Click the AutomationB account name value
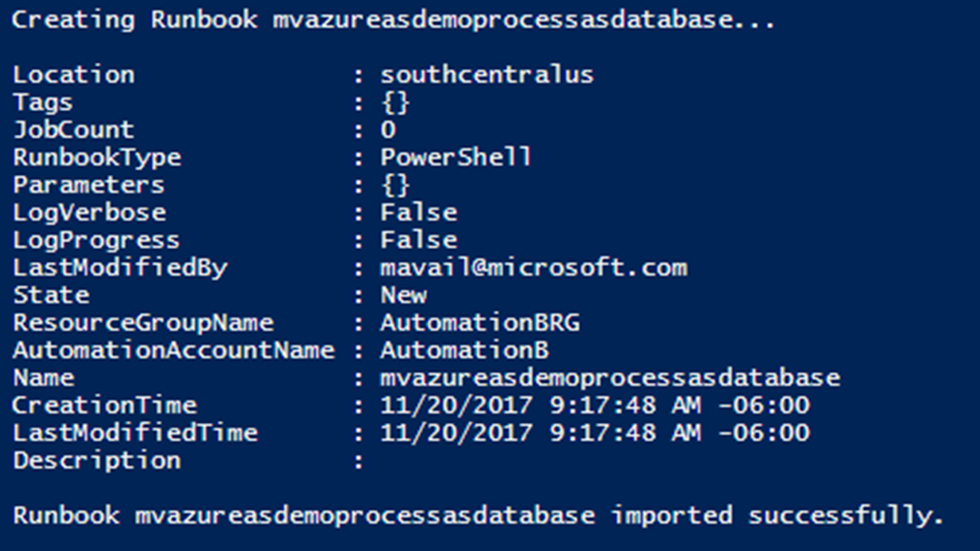This screenshot has height=551, width=980. (464, 350)
